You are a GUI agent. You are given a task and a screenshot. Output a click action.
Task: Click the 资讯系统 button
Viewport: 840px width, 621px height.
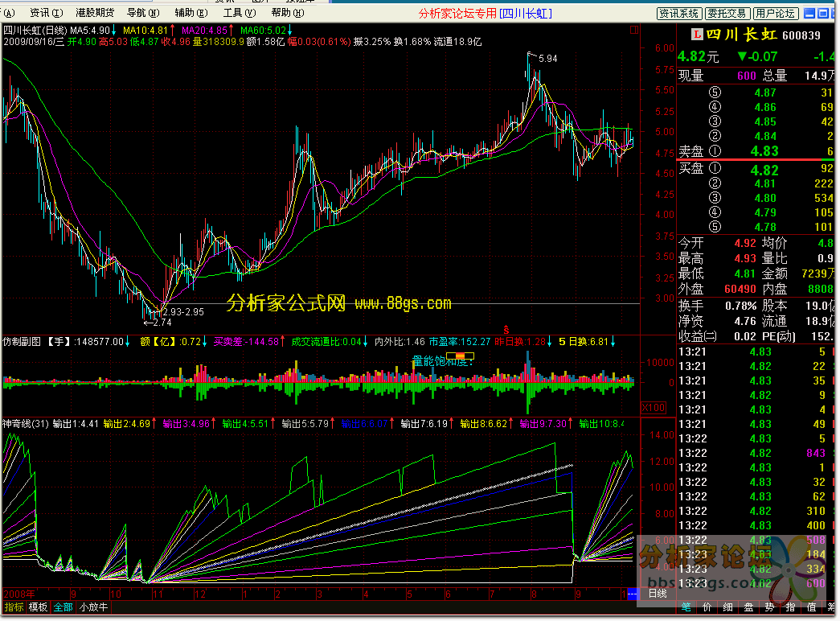point(678,14)
